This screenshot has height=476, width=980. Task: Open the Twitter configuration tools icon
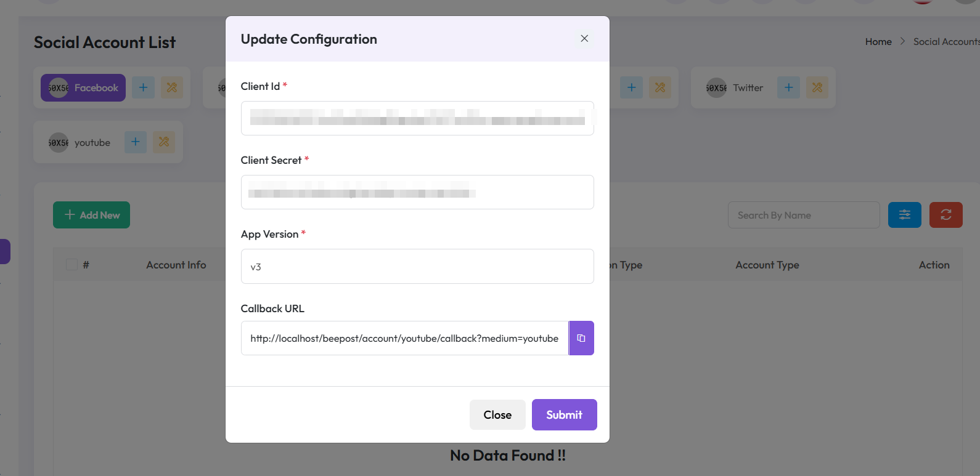tap(817, 87)
